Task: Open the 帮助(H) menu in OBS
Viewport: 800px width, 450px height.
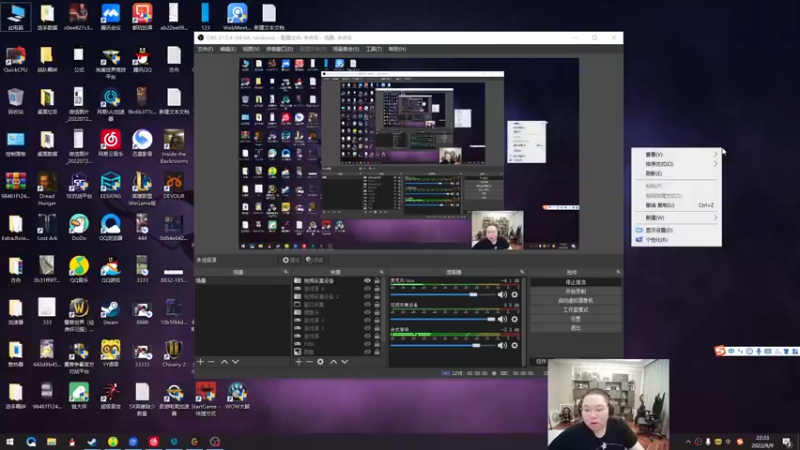Action: 397,49
